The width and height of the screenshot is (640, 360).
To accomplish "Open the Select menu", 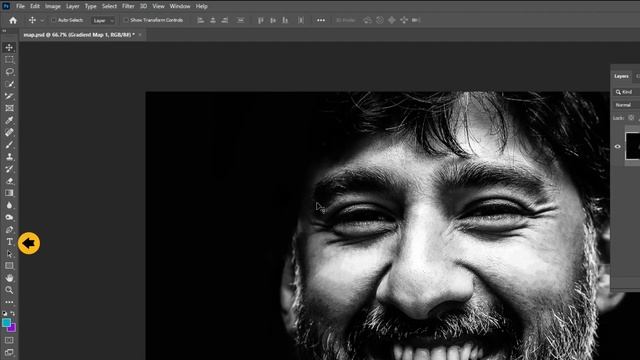I will (109, 6).
